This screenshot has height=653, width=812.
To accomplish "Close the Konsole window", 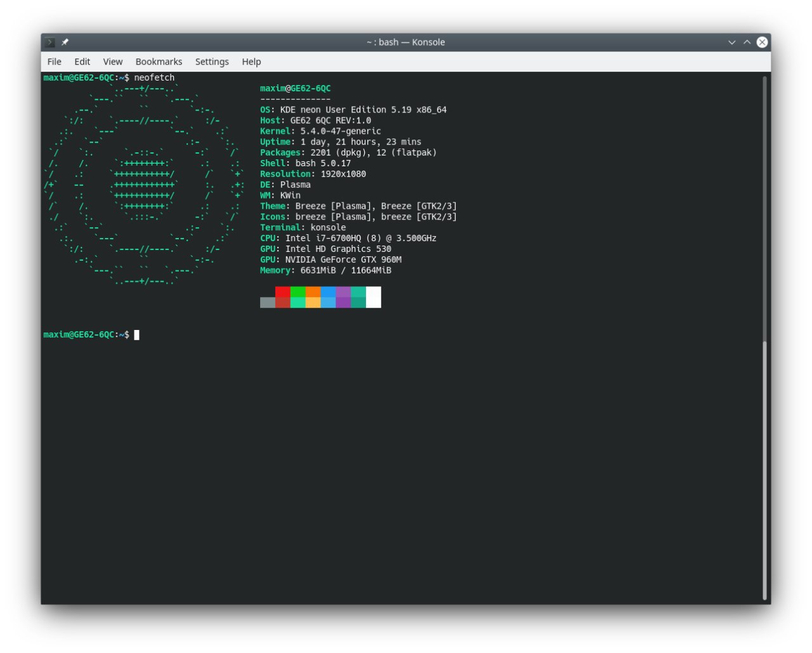I will click(x=762, y=43).
